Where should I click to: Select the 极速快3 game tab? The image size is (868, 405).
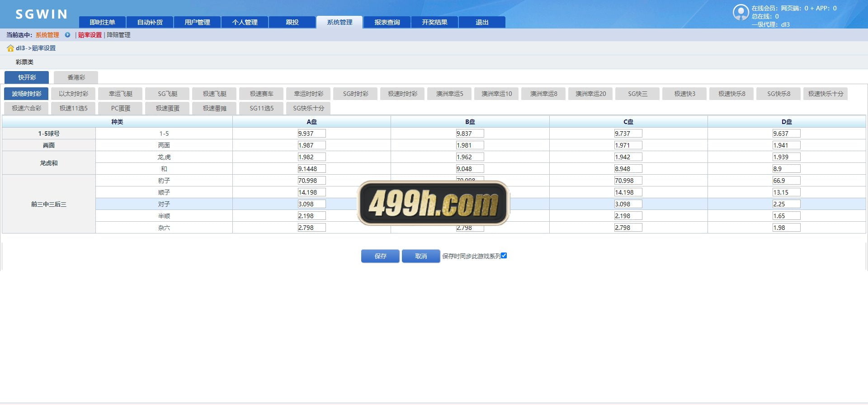(684, 94)
